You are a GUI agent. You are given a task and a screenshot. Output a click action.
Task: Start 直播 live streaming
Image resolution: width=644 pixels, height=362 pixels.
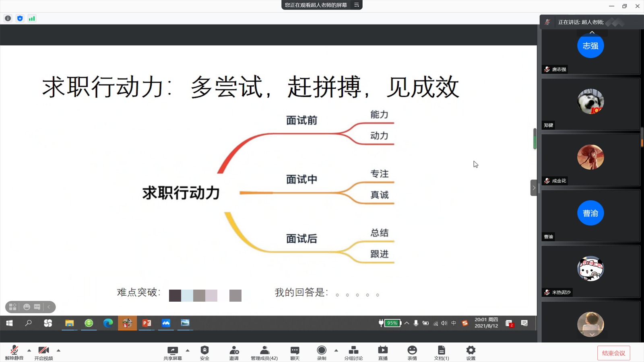tap(383, 352)
